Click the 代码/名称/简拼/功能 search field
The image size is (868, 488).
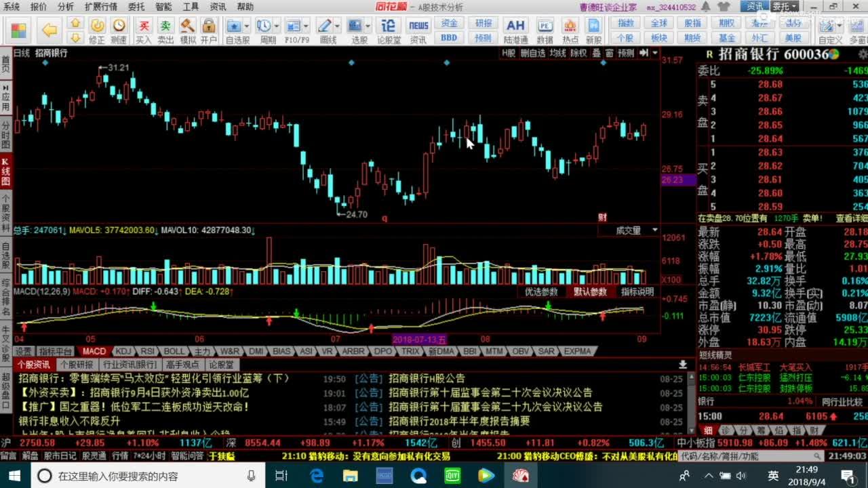(751, 456)
